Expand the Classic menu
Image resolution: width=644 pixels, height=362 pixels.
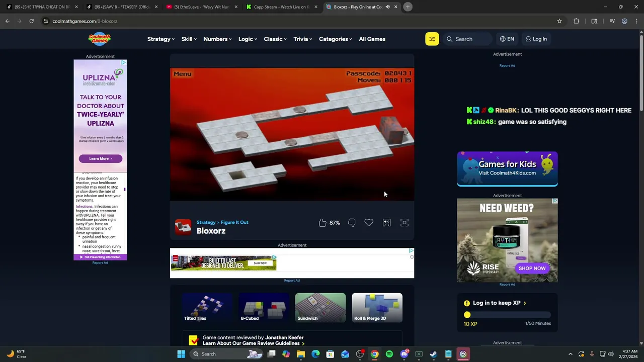[x=275, y=39]
